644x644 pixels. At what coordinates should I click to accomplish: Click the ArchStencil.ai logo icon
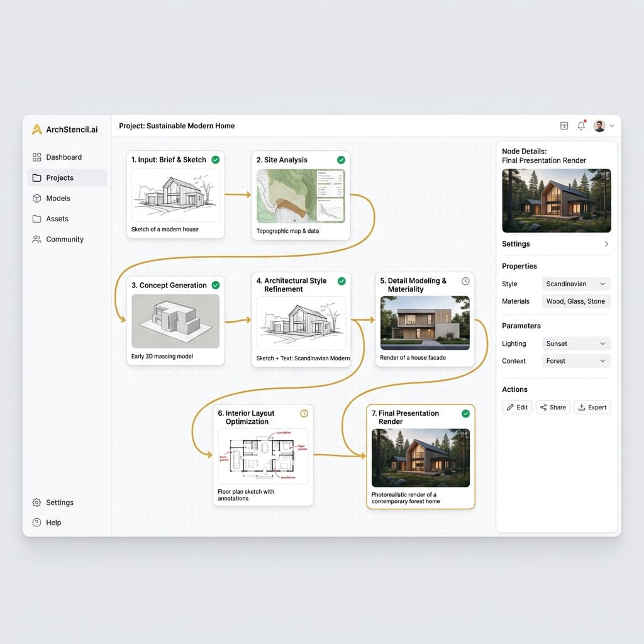tap(36, 130)
